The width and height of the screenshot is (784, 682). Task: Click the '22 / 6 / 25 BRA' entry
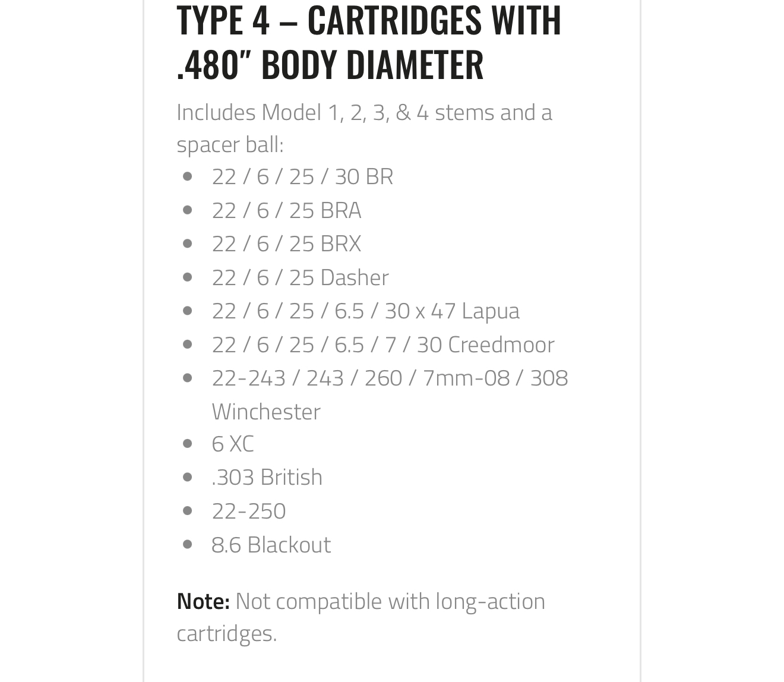click(x=286, y=210)
